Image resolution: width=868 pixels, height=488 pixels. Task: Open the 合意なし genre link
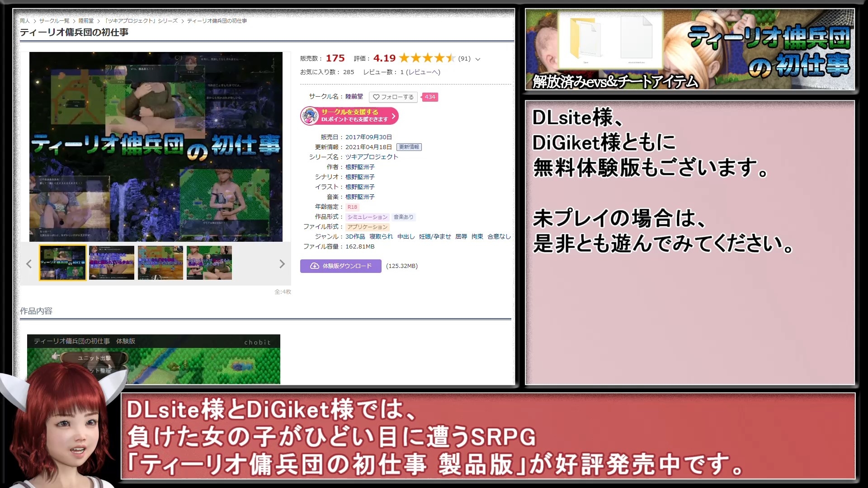click(499, 236)
